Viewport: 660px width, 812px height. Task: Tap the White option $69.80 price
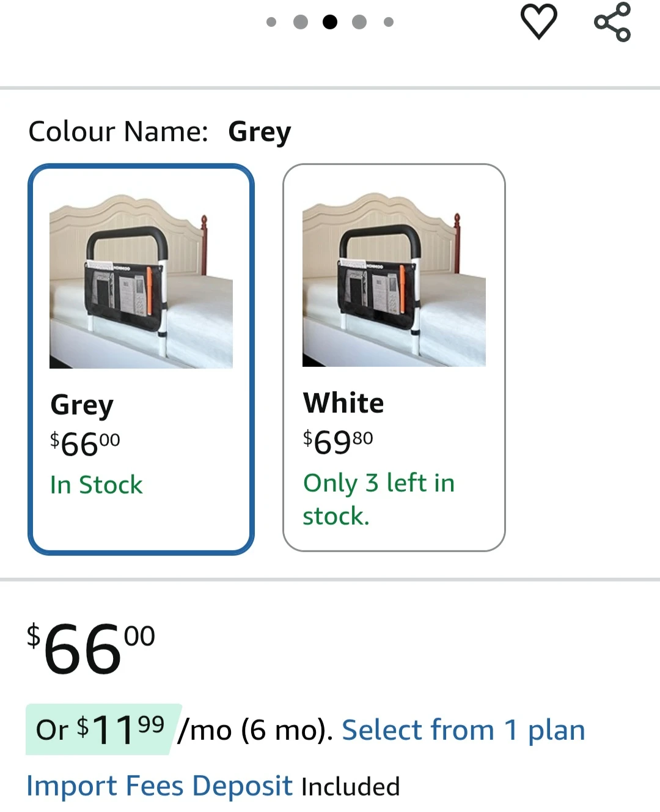click(338, 441)
